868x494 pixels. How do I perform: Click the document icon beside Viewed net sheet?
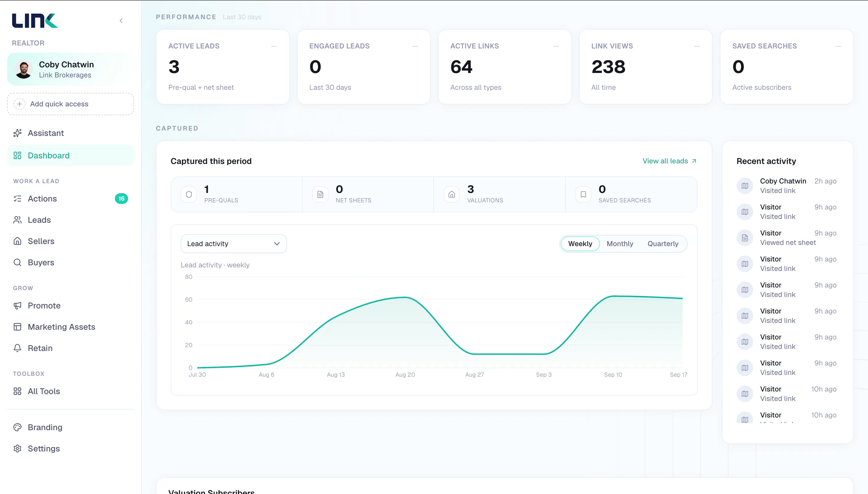pos(745,238)
